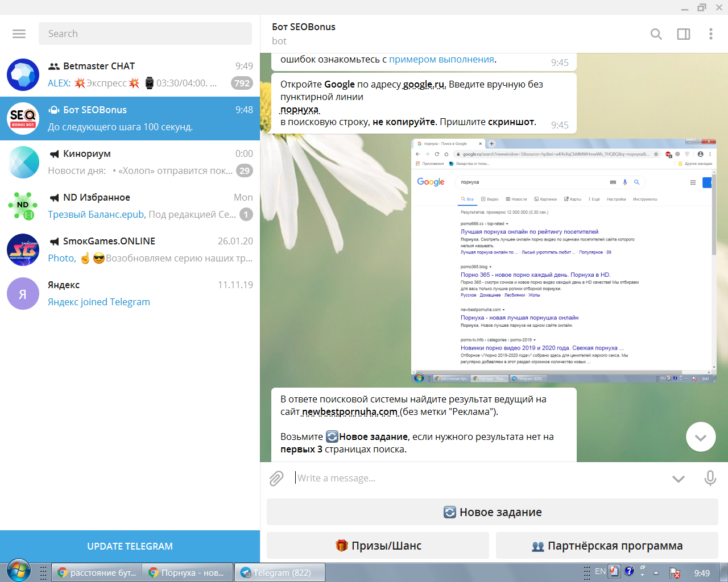Open the ND Избранное channel
Screen dimensions: 728x582
click(130, 206)
